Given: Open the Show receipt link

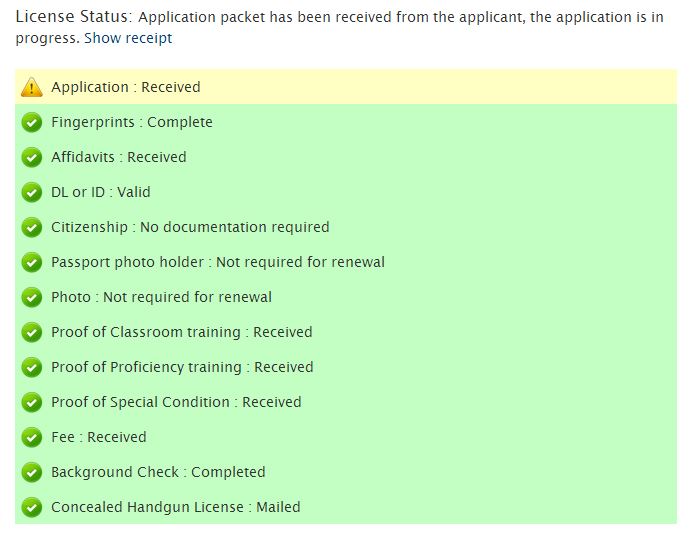Looking at the screenshot, I should [x=128, y=38].
